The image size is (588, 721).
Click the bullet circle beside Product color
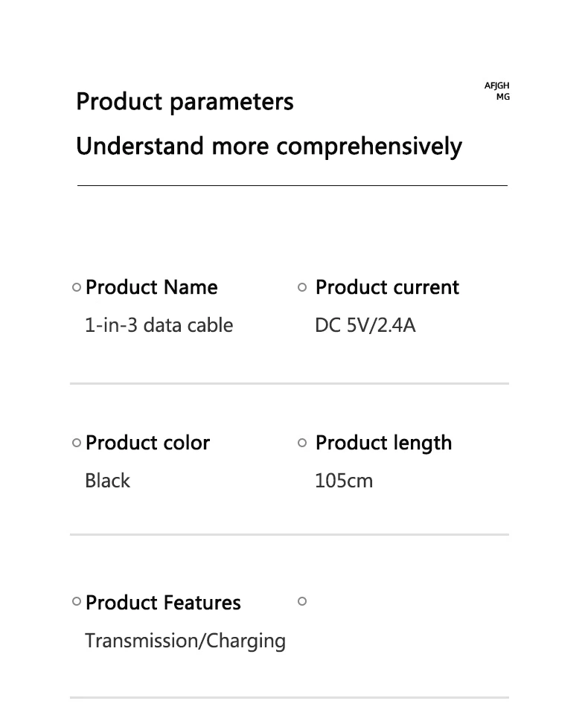[77, 443]
